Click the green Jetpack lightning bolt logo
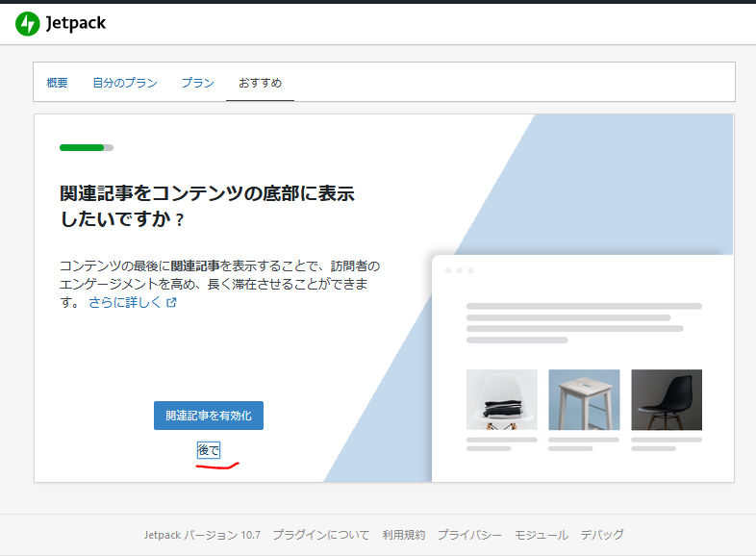Image resolution: width=756 pixels, height=556 pixels. [27, 24]
